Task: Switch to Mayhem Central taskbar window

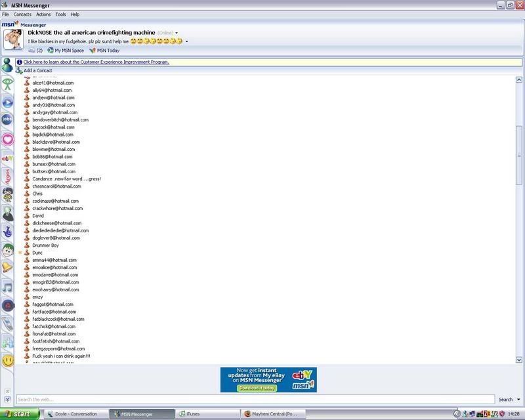Action: coord(273,414)
